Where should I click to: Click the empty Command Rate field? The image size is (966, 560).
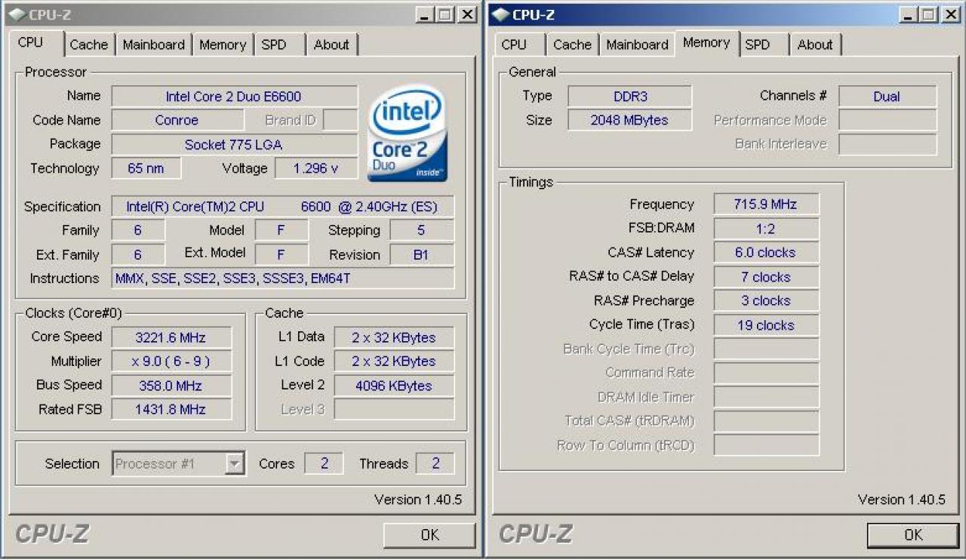[x=766, y=373]
